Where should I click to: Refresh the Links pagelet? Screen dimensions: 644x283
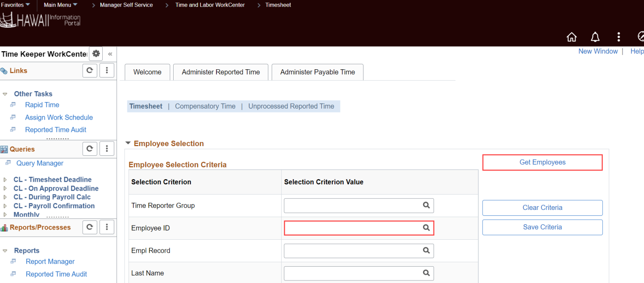(90, 70)
